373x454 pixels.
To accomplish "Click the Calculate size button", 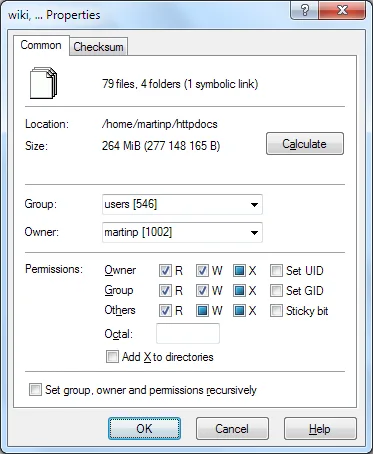I will pyautogui.click(x=305, y=144).
